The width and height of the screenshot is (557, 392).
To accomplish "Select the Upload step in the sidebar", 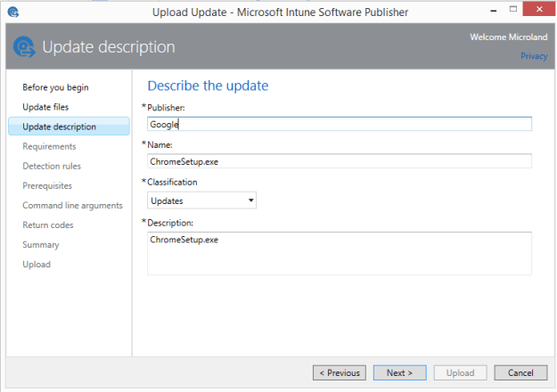I will (37, 265).
